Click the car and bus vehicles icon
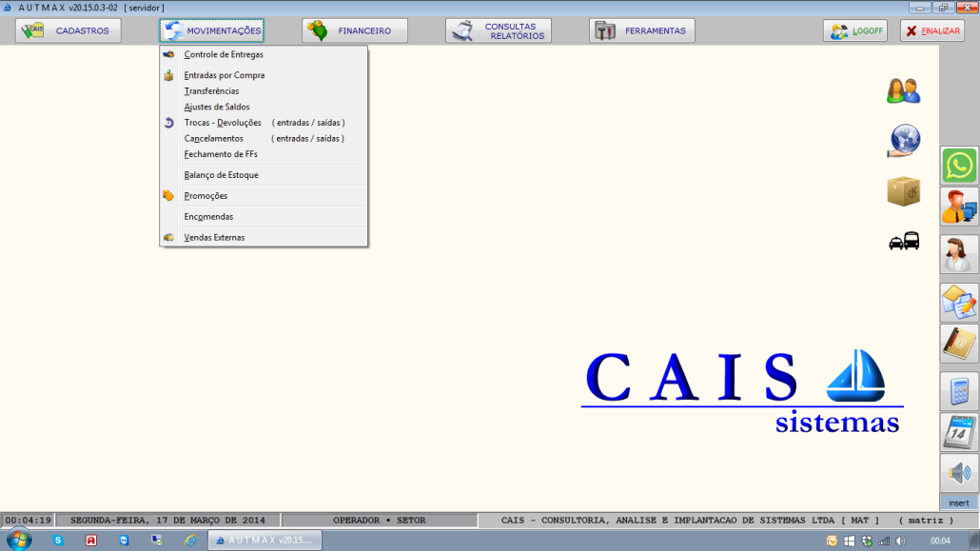Screen dimensions: 980x551 click(904, 241)
